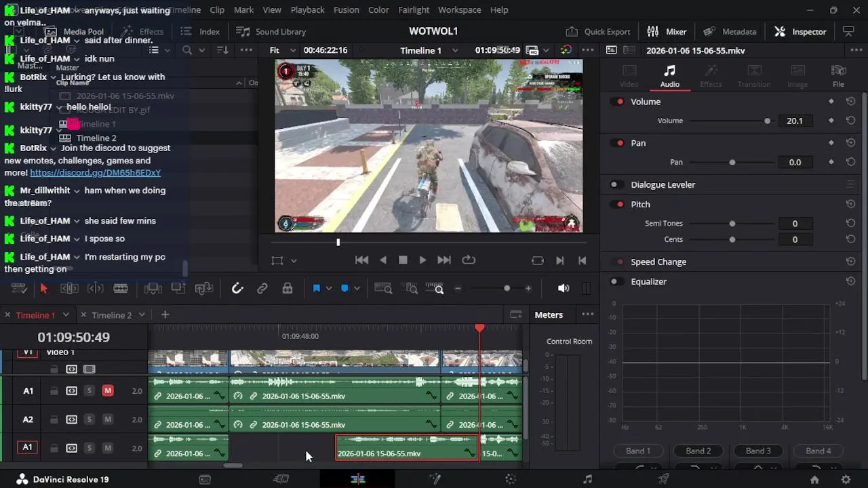Open the Mixer panel

667,32
